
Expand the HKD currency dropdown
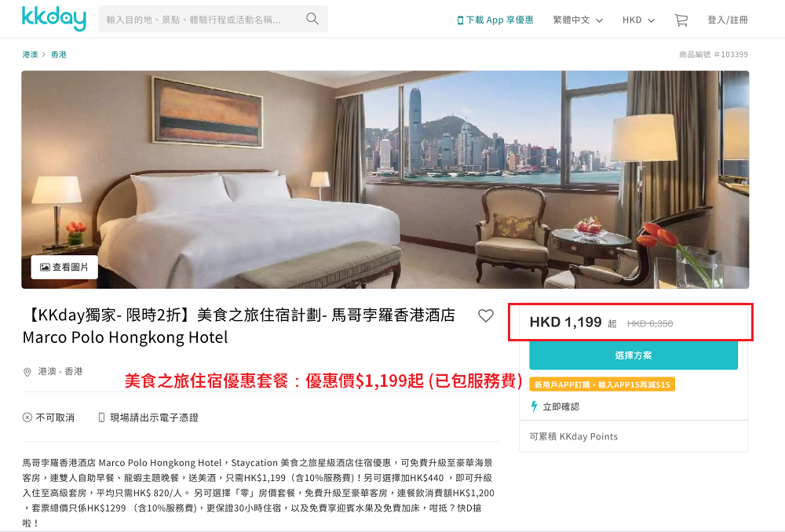(x=638, y=20)
